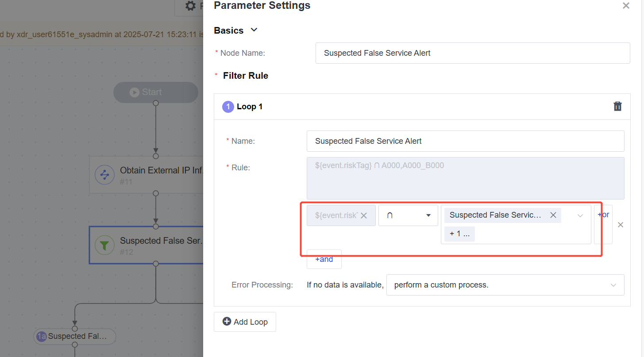Screen dimensions: 644x357
Task: Select the Suspected False Service filter node
Action: point(146,245)
